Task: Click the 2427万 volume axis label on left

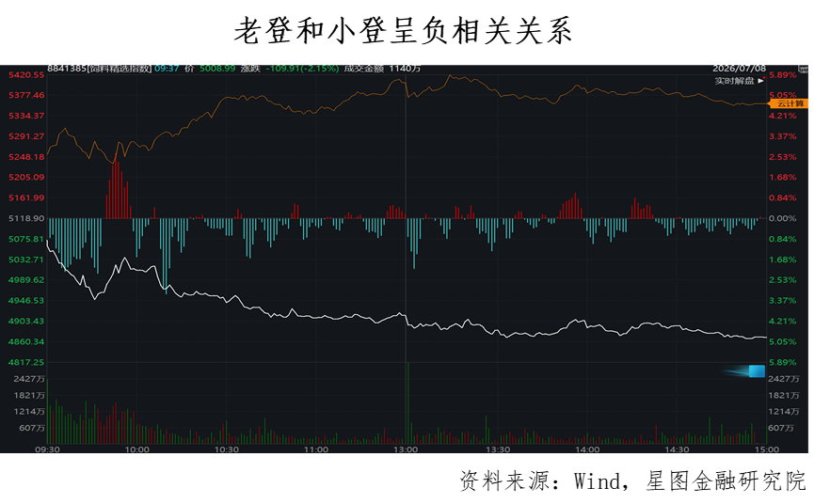Action: [29, 379]
